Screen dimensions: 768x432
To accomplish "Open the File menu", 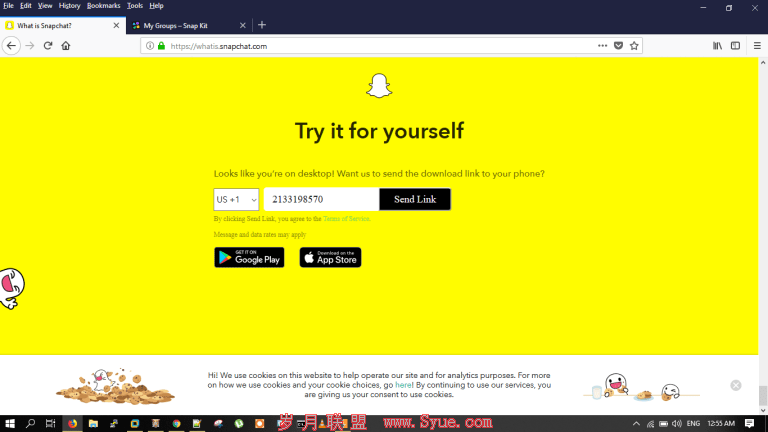I will tap(8, 6).
